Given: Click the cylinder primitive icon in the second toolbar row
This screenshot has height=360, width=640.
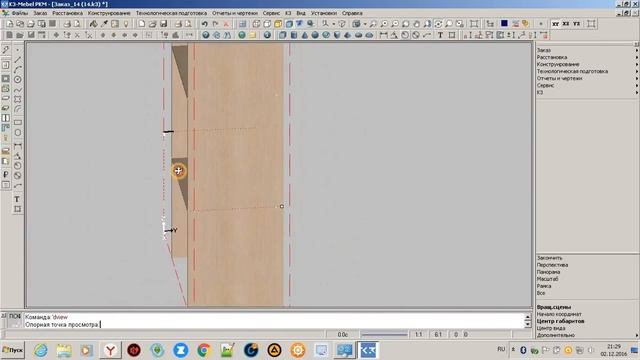Looking at the screenshot, I should [294, 35].
